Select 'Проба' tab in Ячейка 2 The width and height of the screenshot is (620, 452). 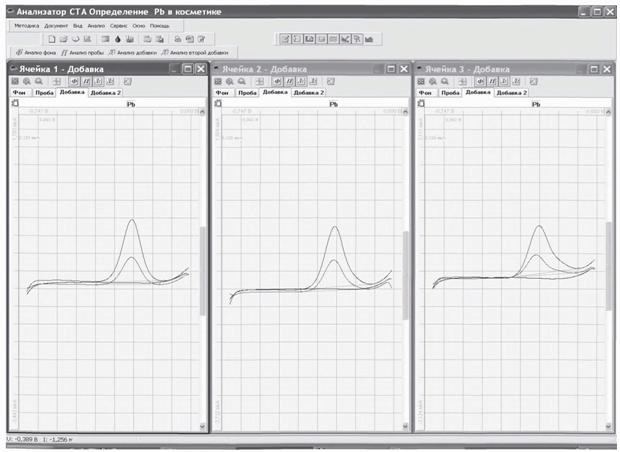click(x=248, y=92)
